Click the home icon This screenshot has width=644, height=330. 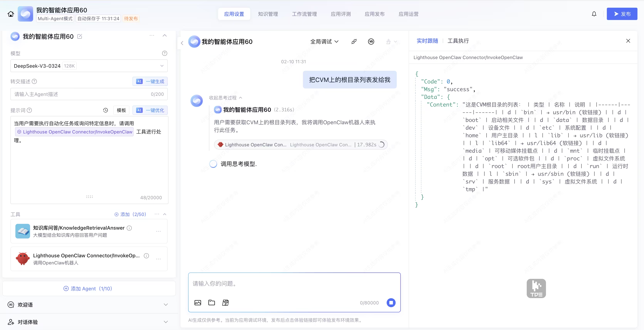[11, 14]
